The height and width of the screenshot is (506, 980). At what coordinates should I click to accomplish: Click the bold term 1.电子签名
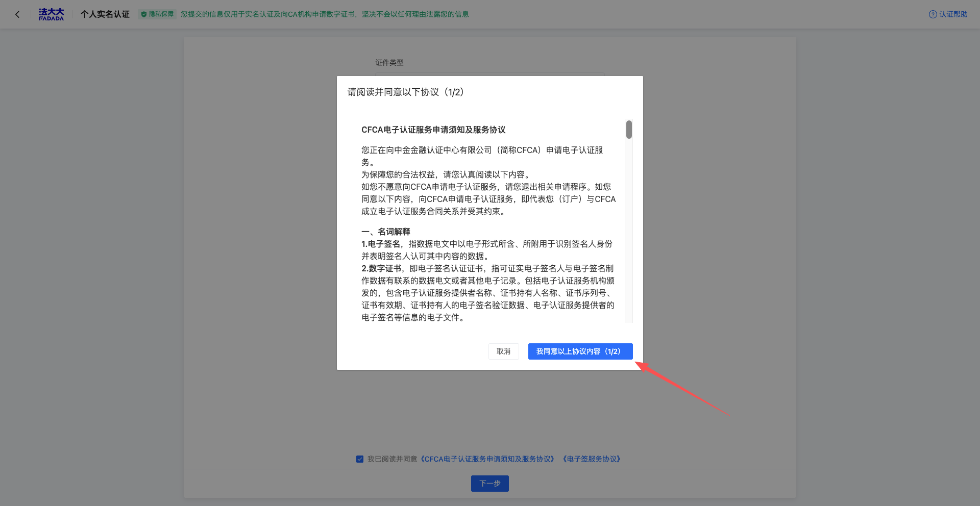pyautogui.click(x=381, y=244)
